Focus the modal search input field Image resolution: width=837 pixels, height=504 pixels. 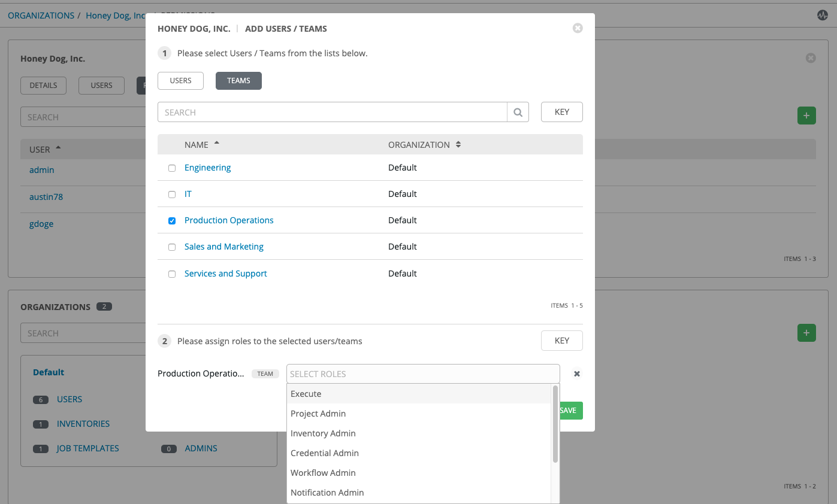click(333, 112)
